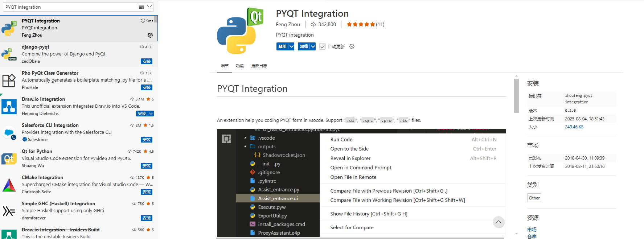Click django-pyqt extension icon

coord(9,54)
